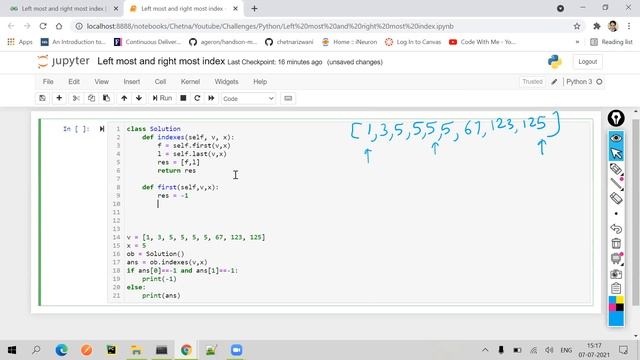Viewport: 640px width, 360px height.
Task: Click the annotation app pen-nib logo
Action: click(x=616, y=118)
